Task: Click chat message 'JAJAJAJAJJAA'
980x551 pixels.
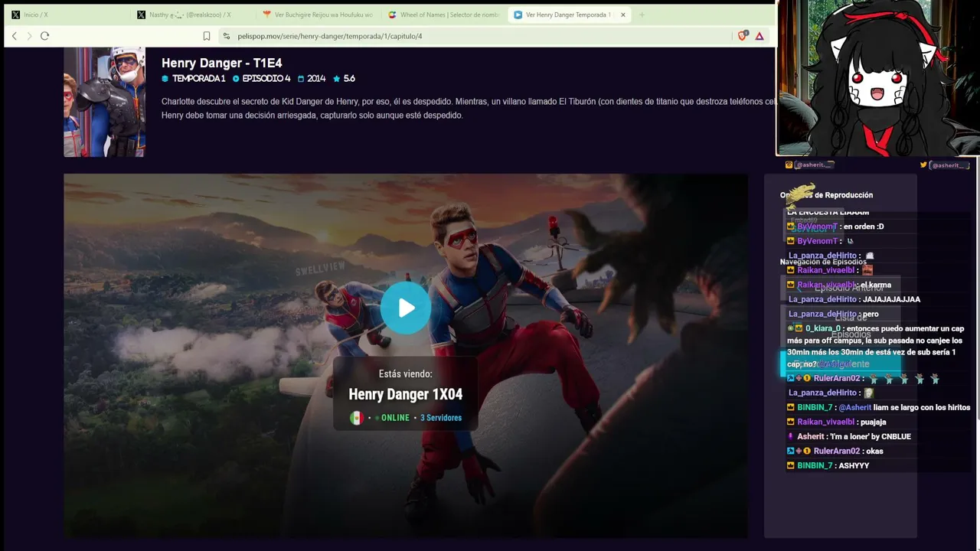Action: pos(891,299)
